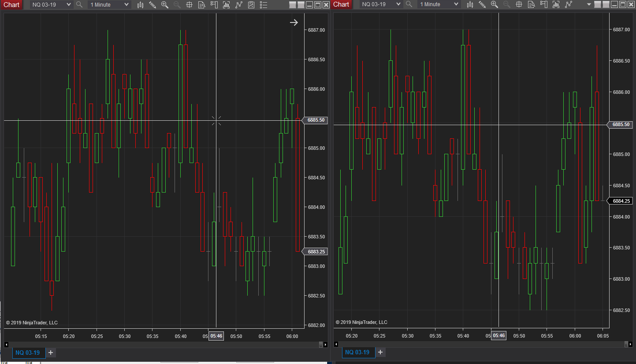
Task: Open chart style bars icon in left chart
Action: [x=141, y=4]
